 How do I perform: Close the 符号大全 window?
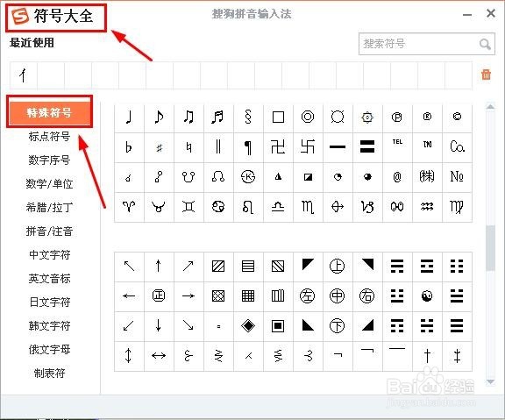point(490,13)
